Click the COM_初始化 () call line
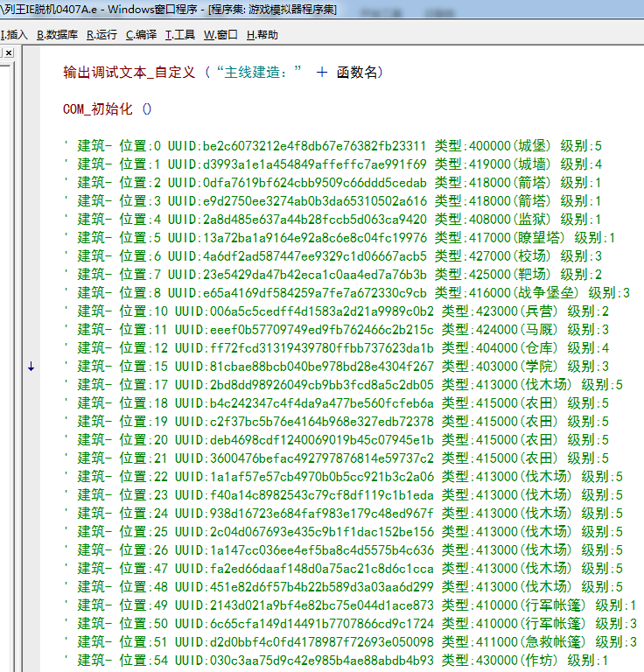The width and height of the screenshot is (644, 672). coord(108,108)
